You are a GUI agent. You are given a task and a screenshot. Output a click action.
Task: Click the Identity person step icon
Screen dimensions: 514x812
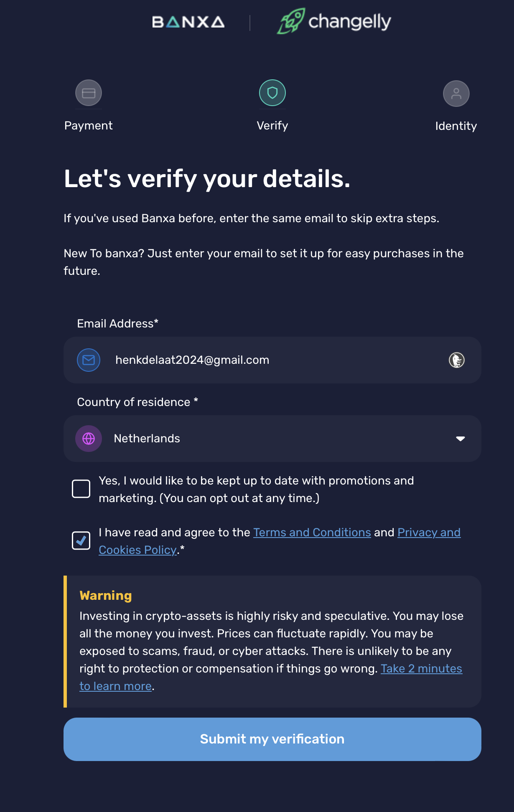point(456,94)
